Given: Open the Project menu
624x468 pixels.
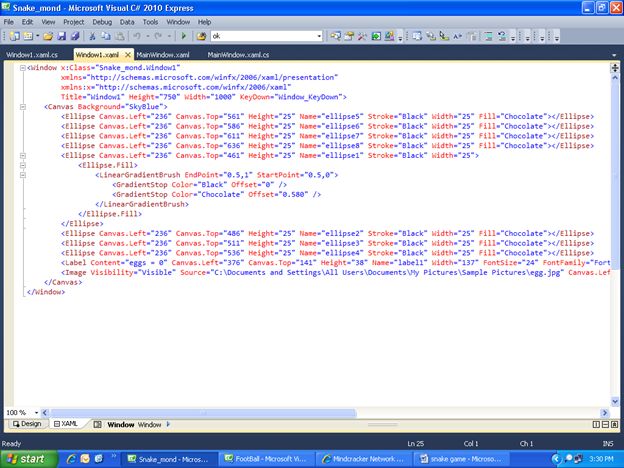Looking at the screenshot, I should 74,22.
